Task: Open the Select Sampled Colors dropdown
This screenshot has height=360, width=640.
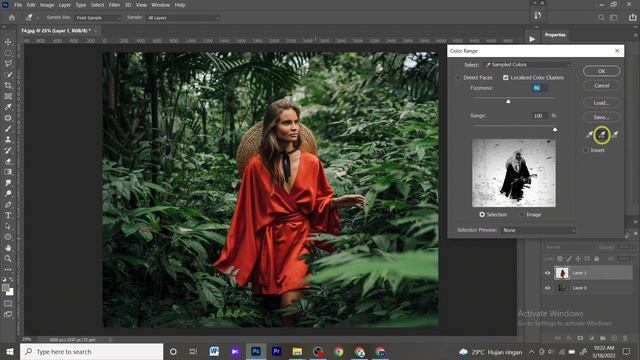Action: [527, 64]
